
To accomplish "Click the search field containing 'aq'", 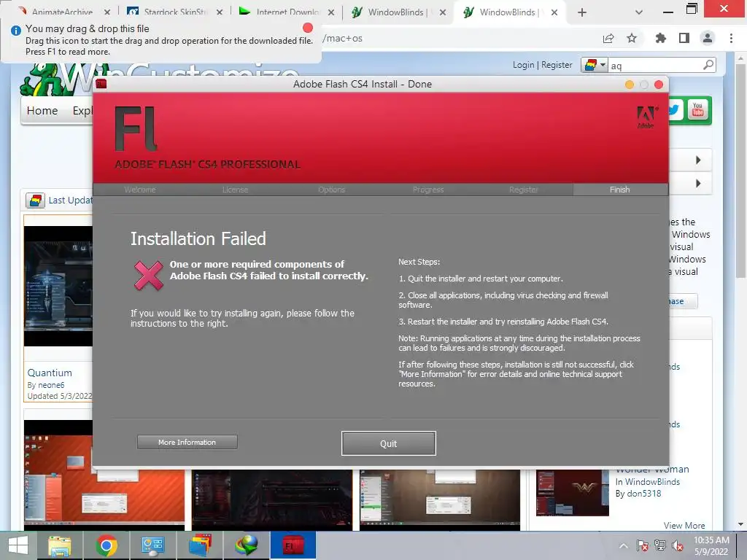I will [655, 65].
